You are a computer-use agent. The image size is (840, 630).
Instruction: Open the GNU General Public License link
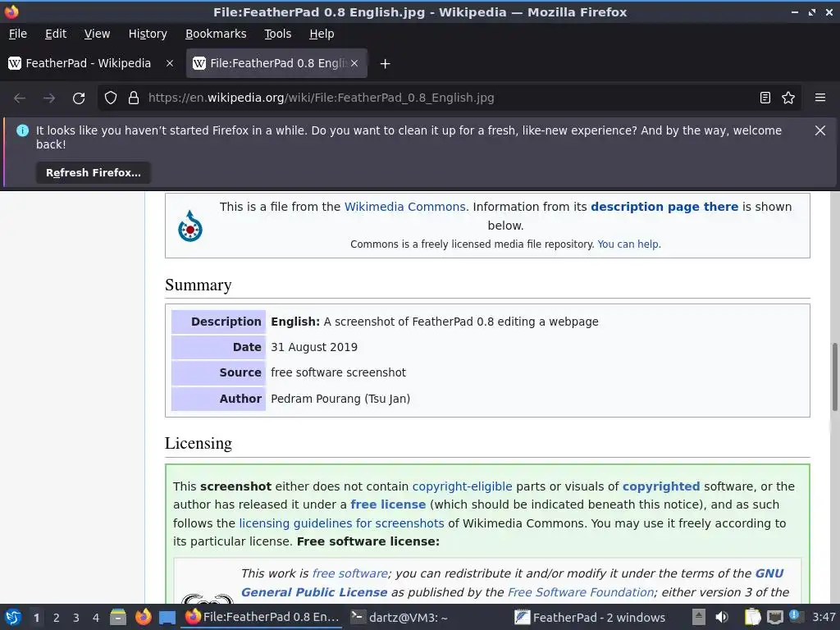[512, 583]
